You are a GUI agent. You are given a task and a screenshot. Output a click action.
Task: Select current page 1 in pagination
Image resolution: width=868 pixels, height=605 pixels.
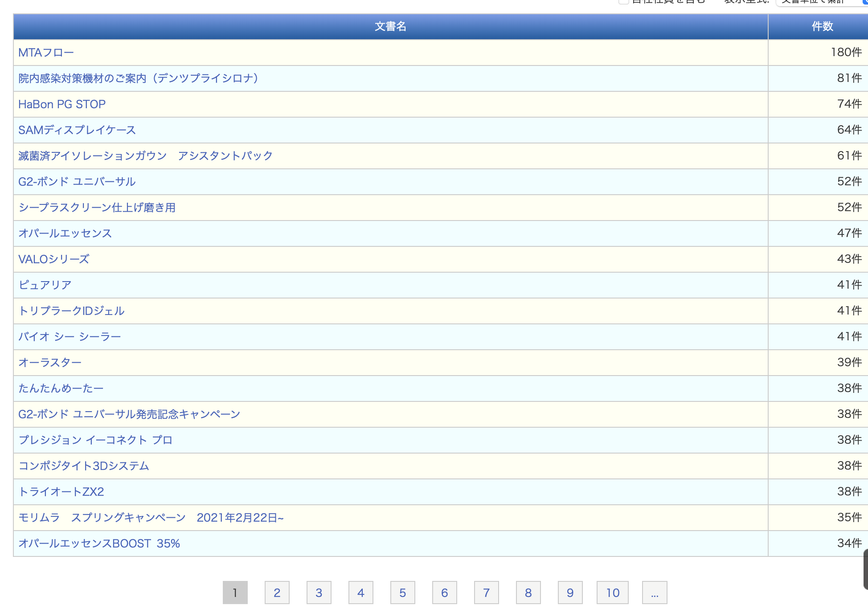tap(235, 593)
